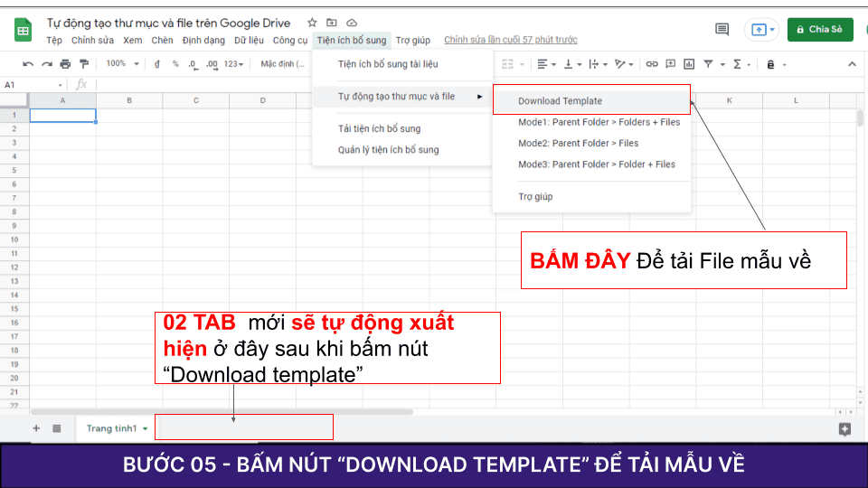This screenshot has width=868, height=488.
Task: Open the Định dạng menu
Action: tap(203, 41)
